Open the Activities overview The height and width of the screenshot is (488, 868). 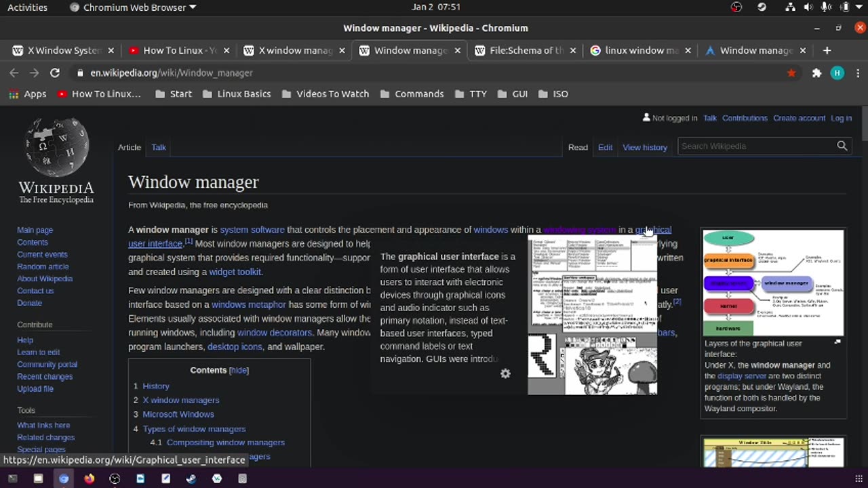[27, 7]
